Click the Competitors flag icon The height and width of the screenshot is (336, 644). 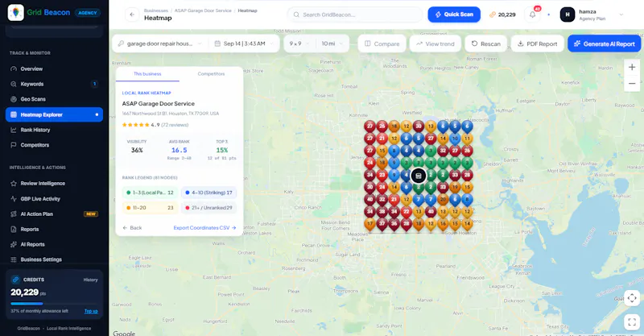tap(14, 145)
